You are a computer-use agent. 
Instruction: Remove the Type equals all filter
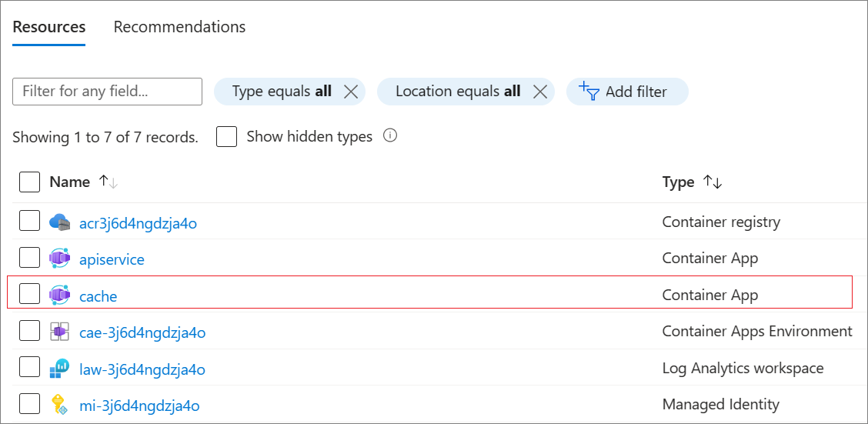point(351,92)
